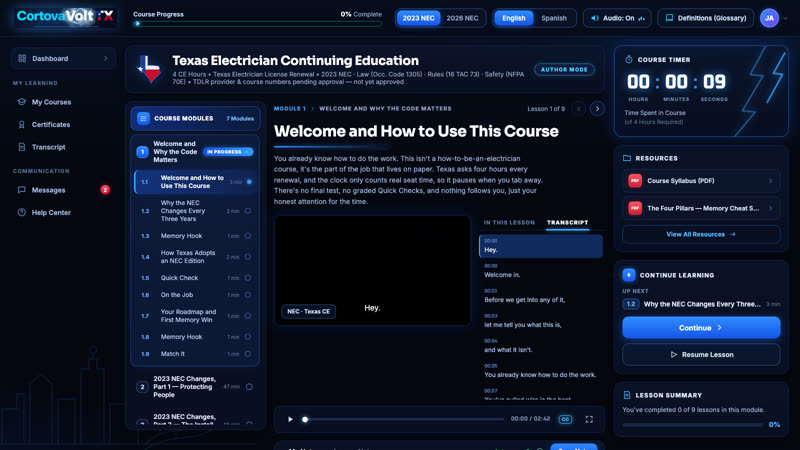The width and height of the screenshot is (800, 450).
Task: Click the blue Continue button
Action: coord(701,328)
